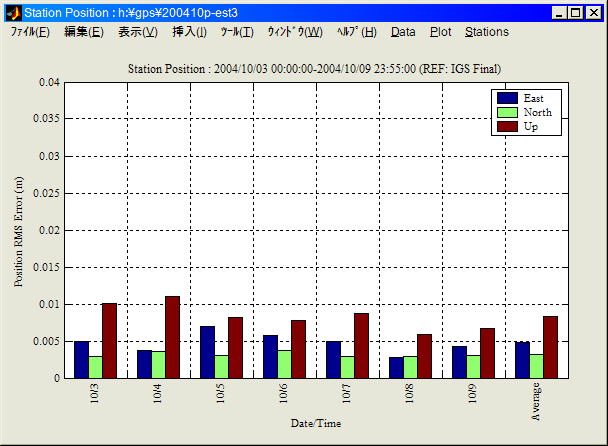Select the blue East bar for 10/5
This screenshot has width=608, height=446.
(207, 352)
